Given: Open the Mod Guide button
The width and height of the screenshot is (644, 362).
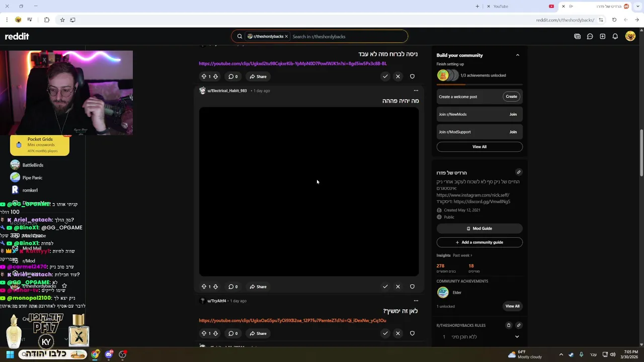Looking at the screenshot, I should pos(479,228).
